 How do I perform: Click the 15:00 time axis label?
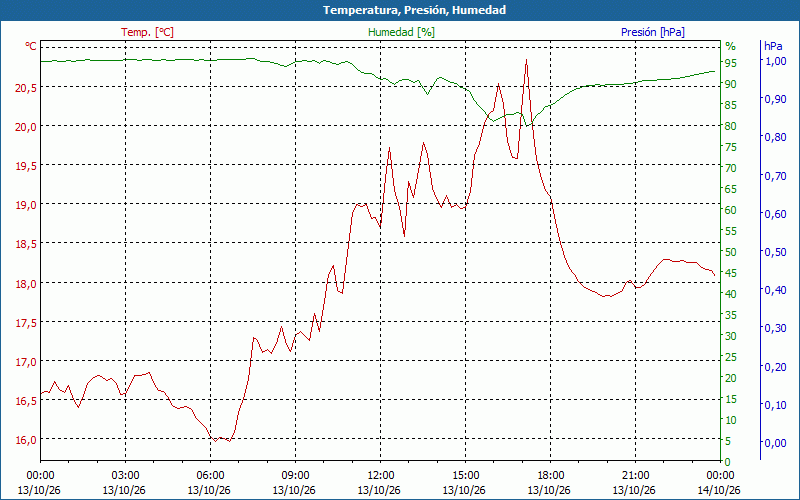point(465,476)
